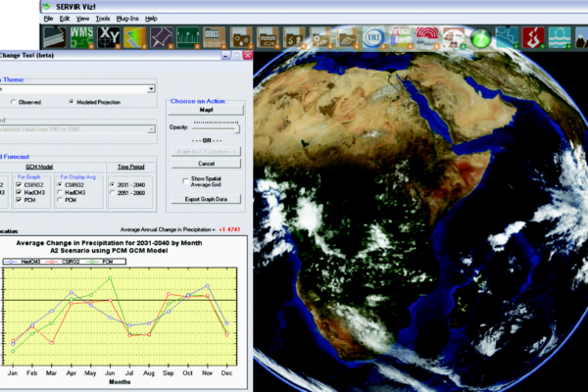Expand the disabled precipitation values dropdown
The image size is (588, 392).
(x=151, y=127)
